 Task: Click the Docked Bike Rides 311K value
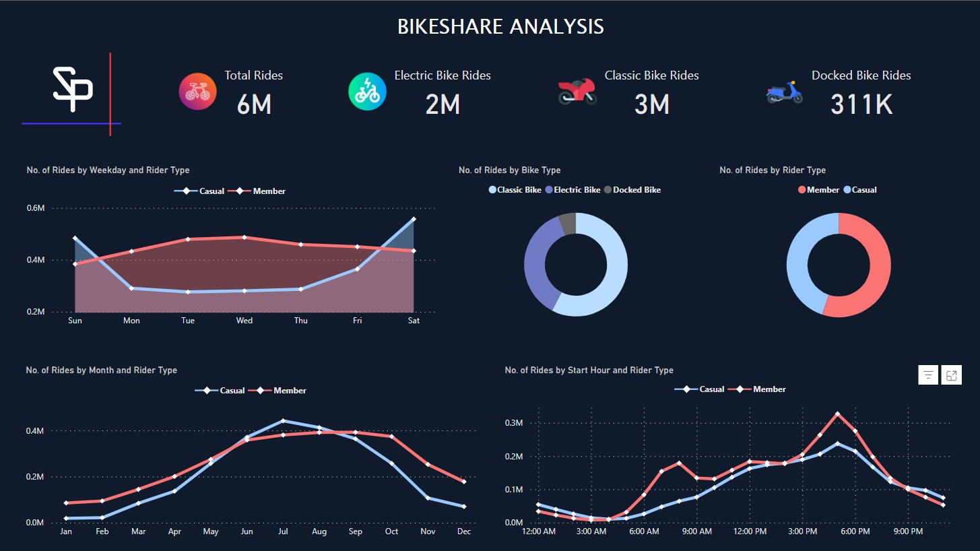(x=861, y=104)
